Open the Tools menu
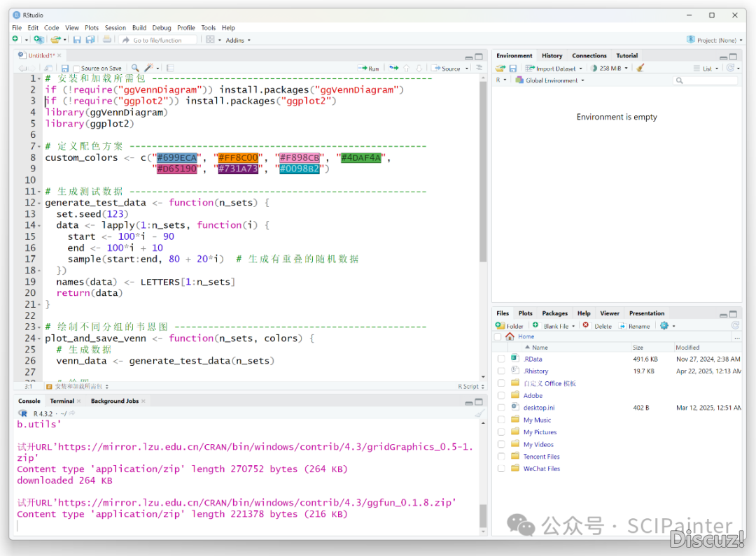The height and width of the screenshot is (556, 756). (209, 28)
